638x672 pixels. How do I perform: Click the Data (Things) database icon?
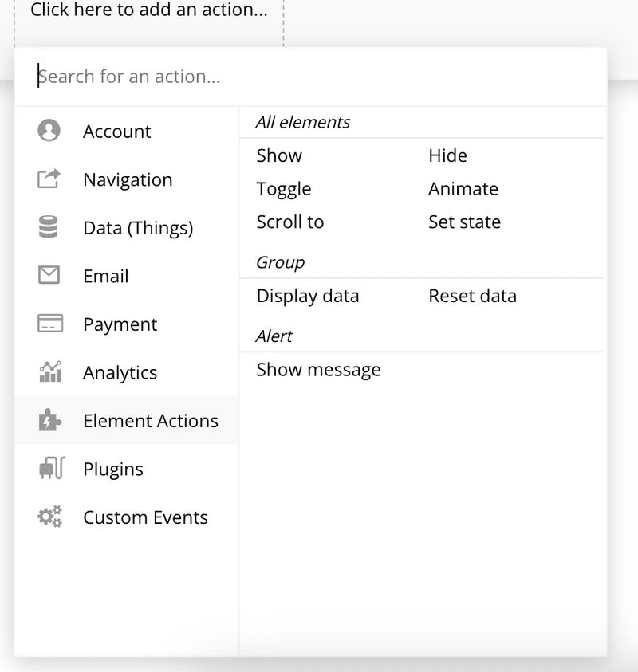[49, 226]
